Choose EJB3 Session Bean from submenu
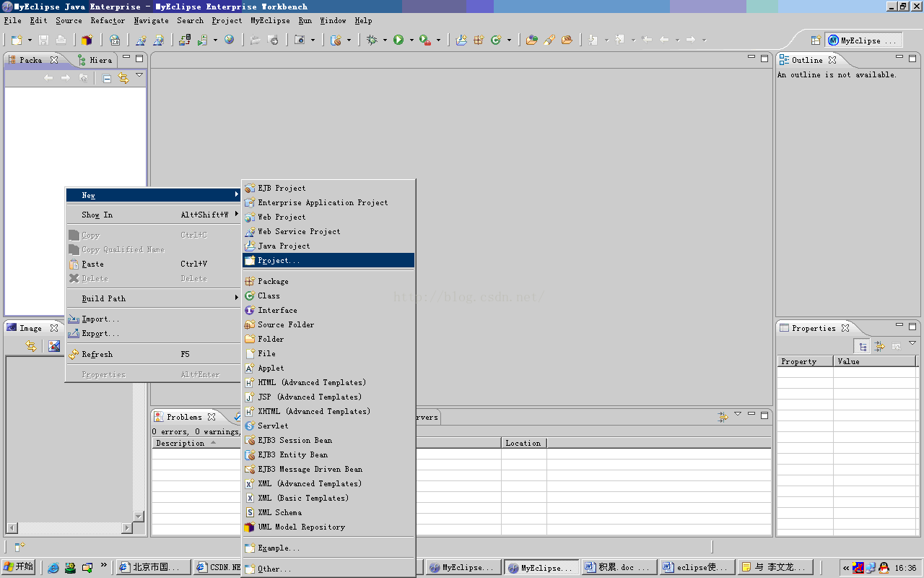The image size is (924, 578). pyautogui.click(x=328, y=440)
